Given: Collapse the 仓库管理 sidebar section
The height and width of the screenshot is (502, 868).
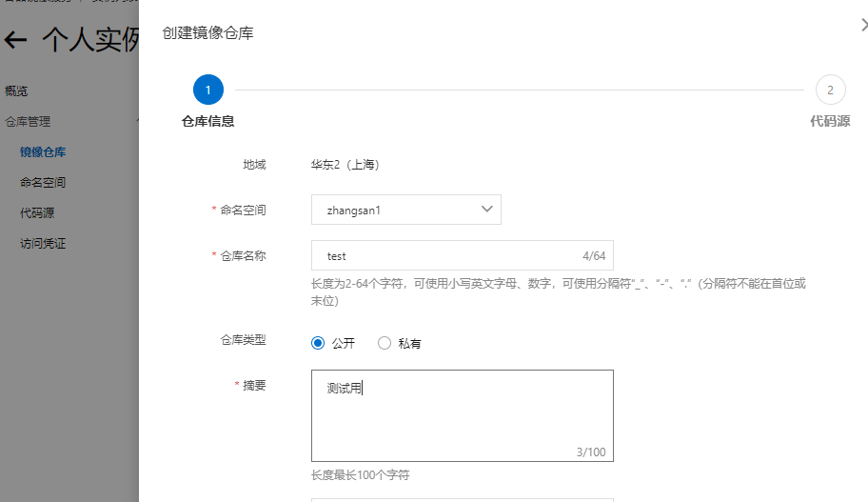Looking at the screenshot, I should [69, 121].
